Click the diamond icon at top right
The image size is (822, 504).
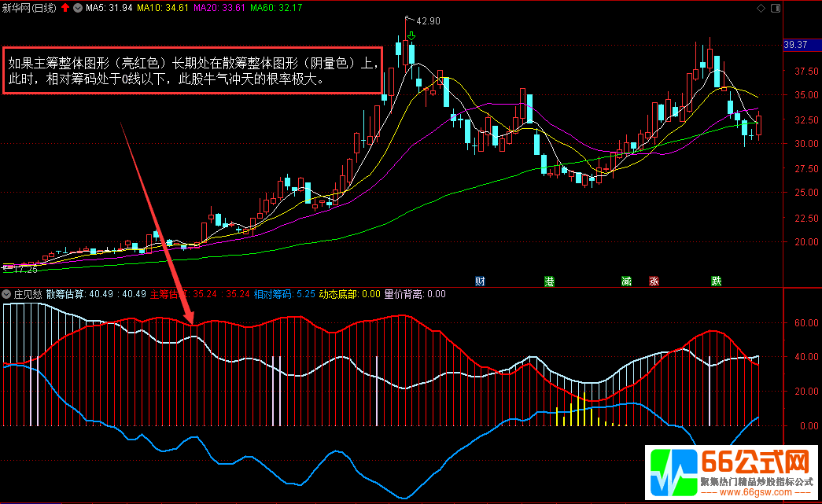tap(761, 8)
